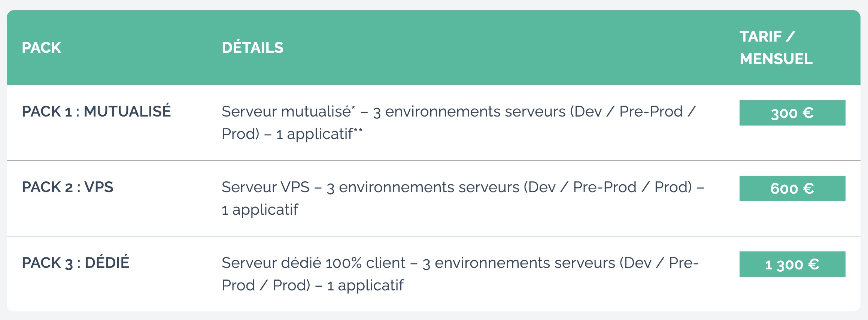Click "1 applicatif" in the VPS pack details

pos(260,210)
